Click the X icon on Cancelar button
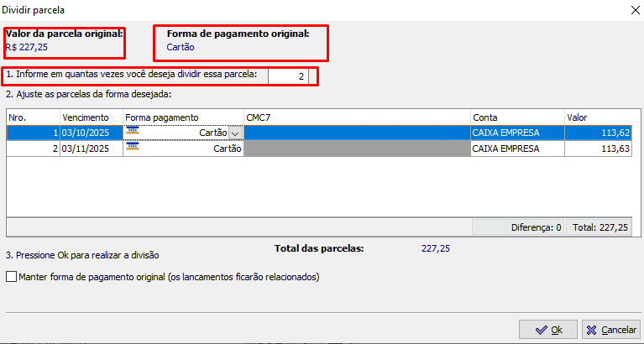Viewport: 644px width, 344px height. 591,329
